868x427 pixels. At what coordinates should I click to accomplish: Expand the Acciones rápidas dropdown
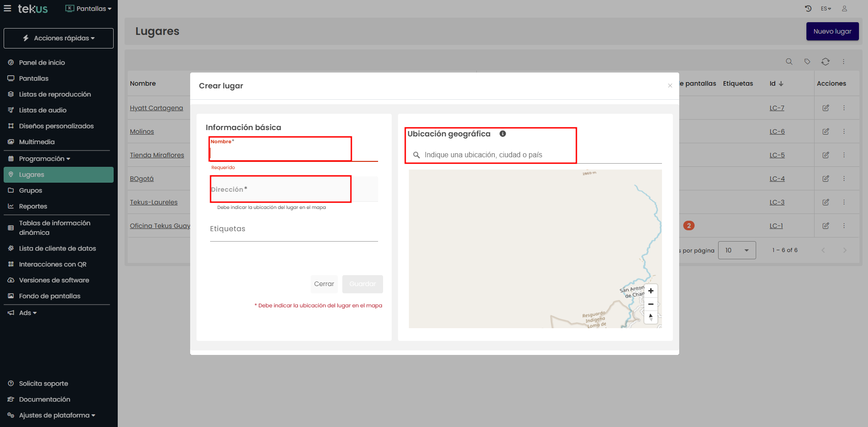tap(59, 38)
